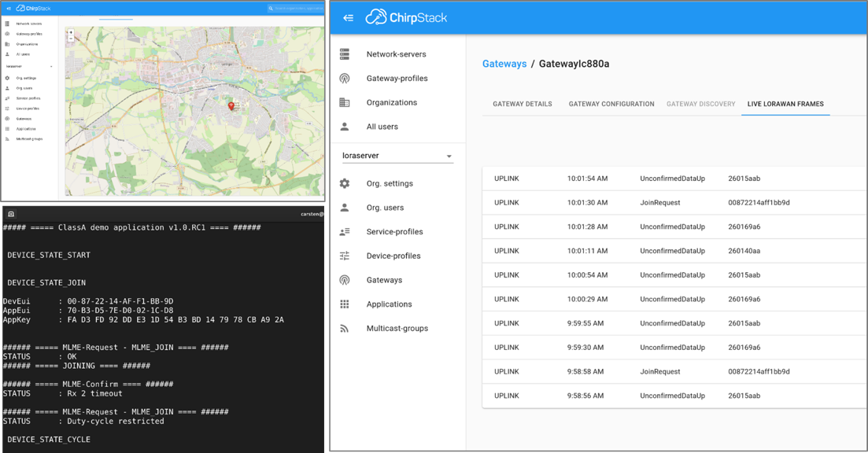Open Applications in the small window sidebar
Image resolution: width=868 pixels, height=453 pixels.
coord(25,129)
